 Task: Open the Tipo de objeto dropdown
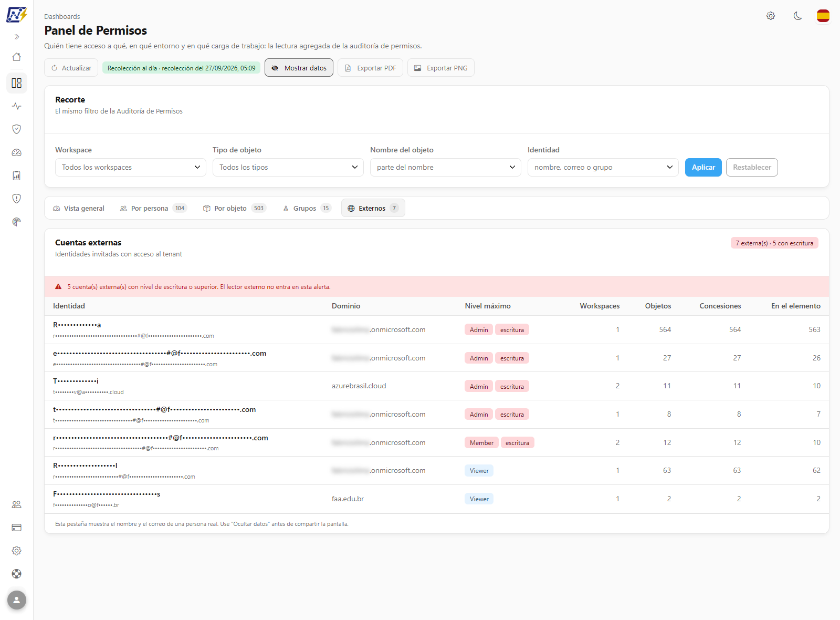tap(288, 167)
